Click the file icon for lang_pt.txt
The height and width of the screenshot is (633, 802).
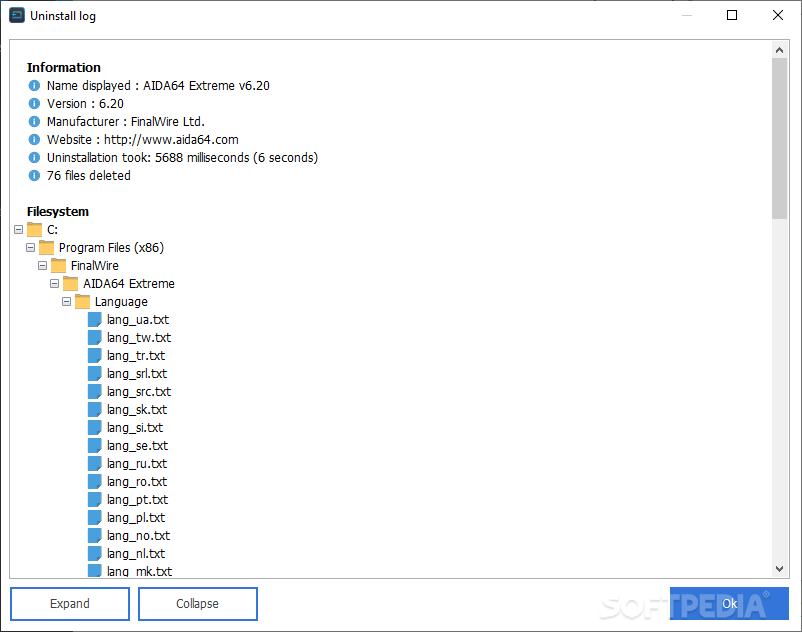[95, 499]
